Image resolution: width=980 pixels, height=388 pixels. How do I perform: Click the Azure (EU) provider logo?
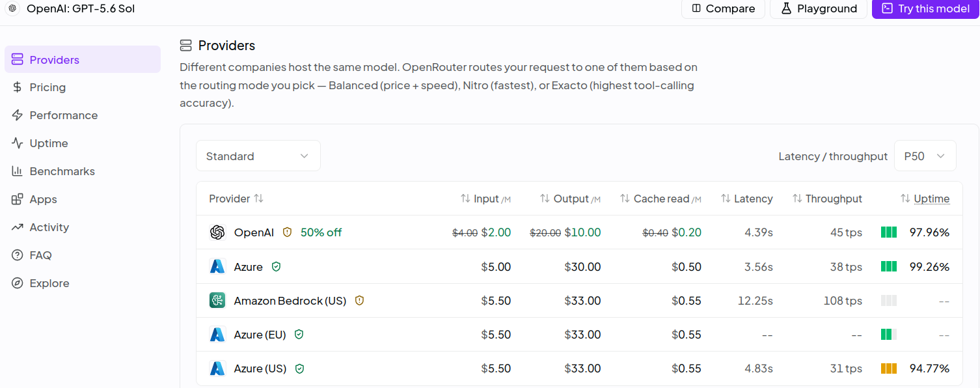(217, 334)
